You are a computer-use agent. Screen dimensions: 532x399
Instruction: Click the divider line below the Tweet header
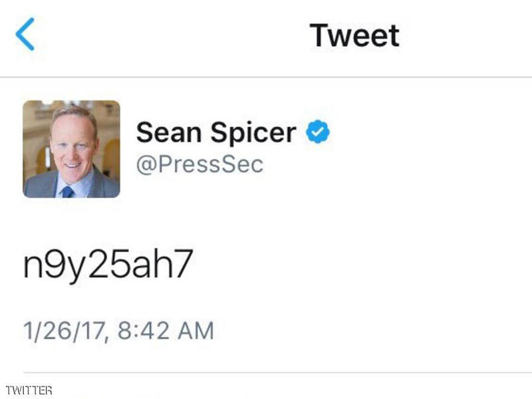point(266,77)
